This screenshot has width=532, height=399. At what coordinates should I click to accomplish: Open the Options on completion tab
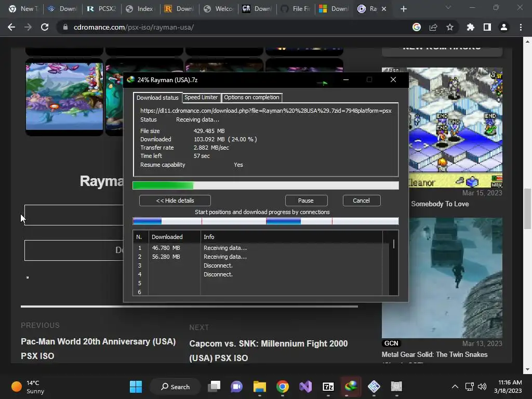pyautogui.click(x=251, y=97)
